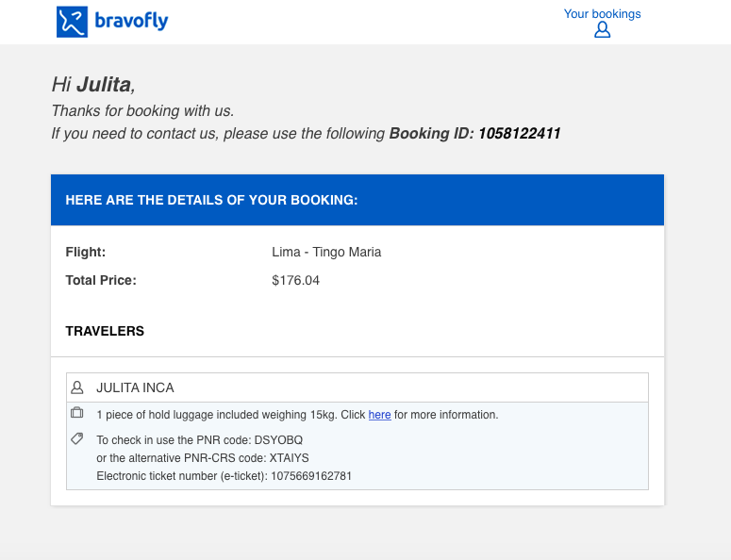Click the Total Price label

(101, 280)
